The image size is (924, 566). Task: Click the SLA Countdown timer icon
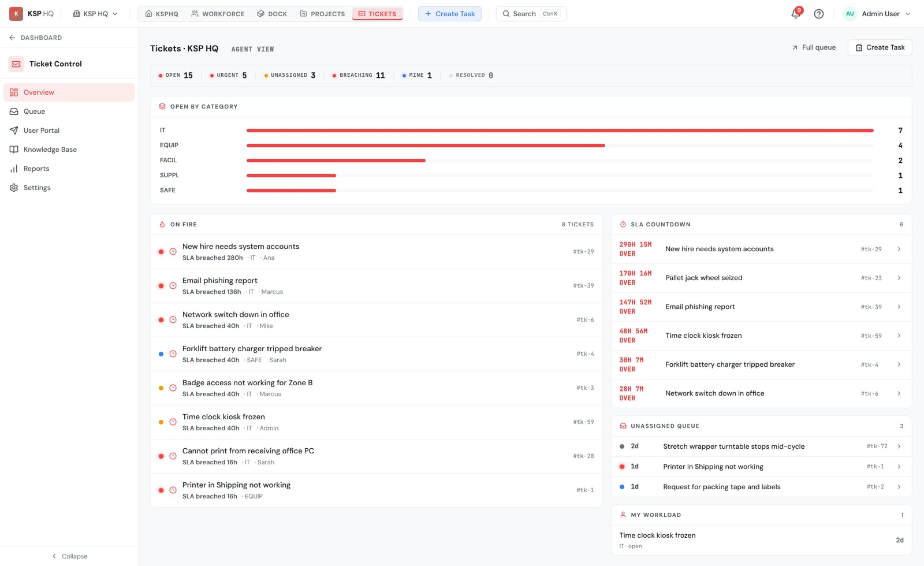623,225
